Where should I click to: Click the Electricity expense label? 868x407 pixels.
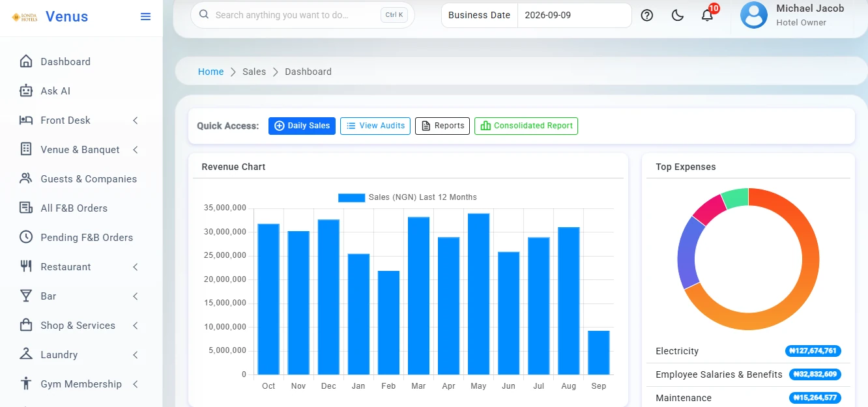click(x=677, y=351)
